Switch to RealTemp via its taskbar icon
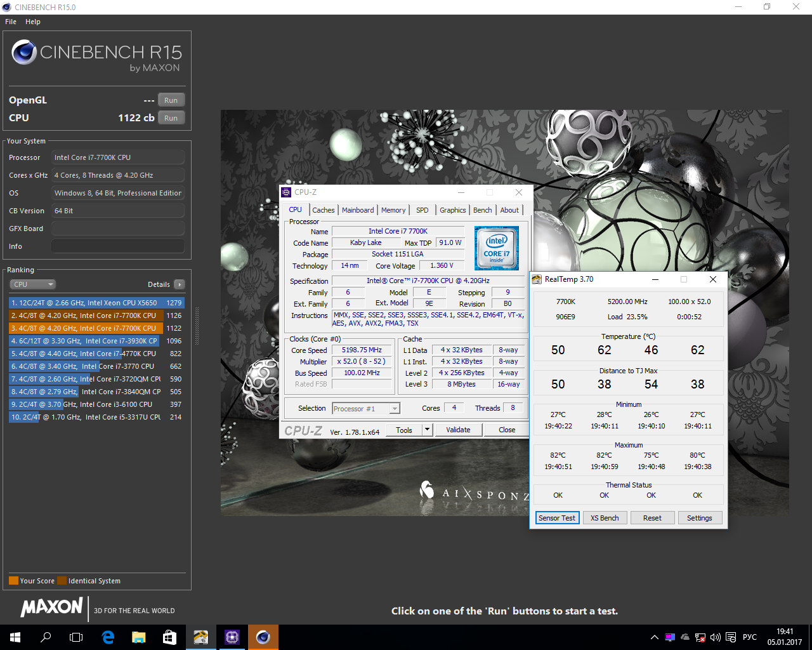The width and height of the screenshot is (812, 650). (200, 637)
